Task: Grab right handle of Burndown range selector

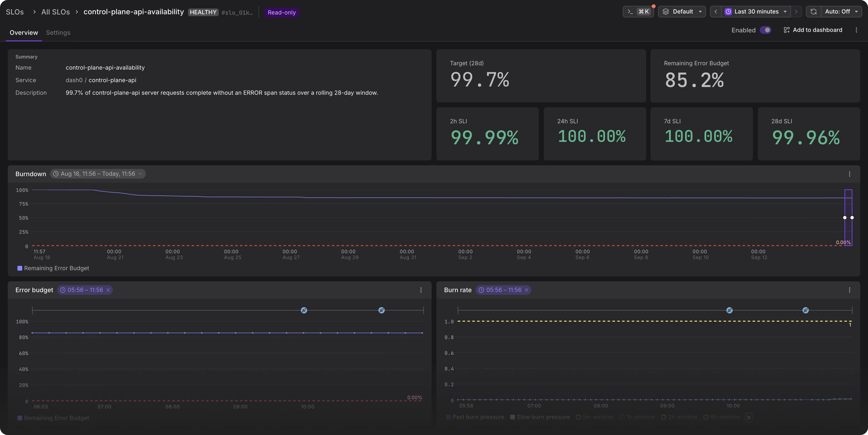Action: (x=852, y=218)
